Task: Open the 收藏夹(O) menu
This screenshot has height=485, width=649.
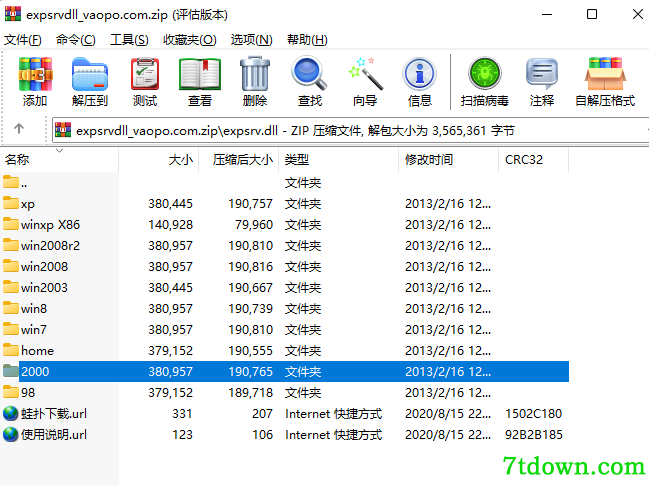Action: [x=190, y=40]
